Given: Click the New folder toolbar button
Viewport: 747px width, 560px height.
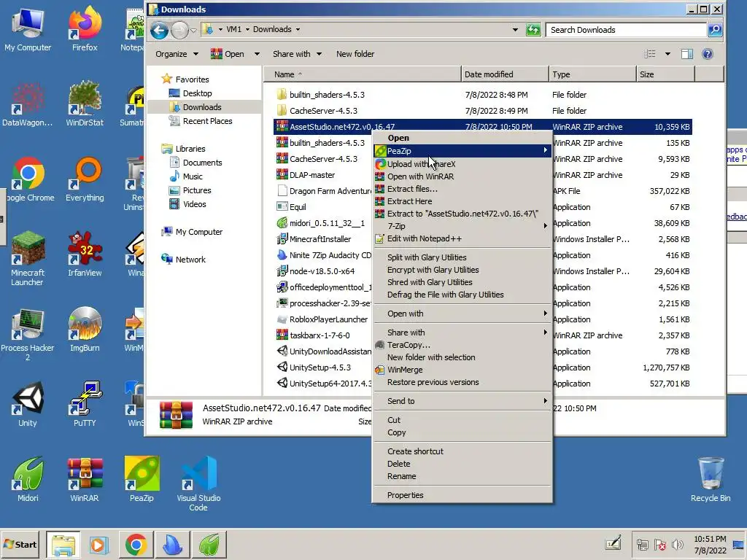Looking at the screenshot, I should click(x=355, y=54).
